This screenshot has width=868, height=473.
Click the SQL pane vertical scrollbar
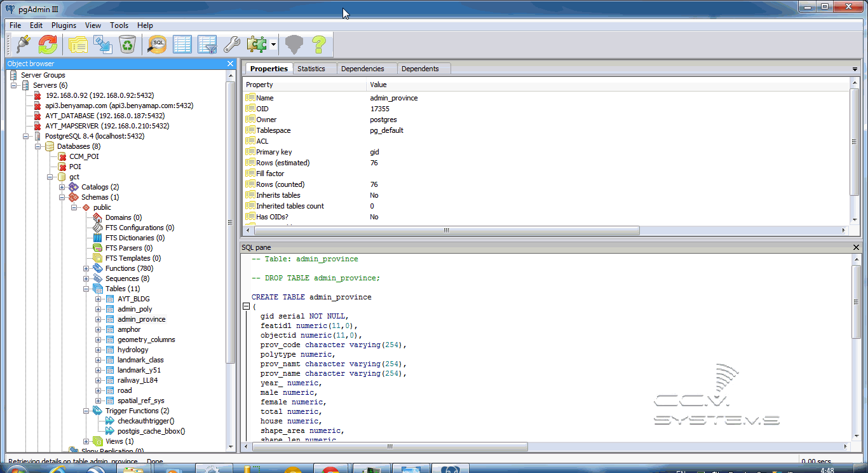click(856, 302)
